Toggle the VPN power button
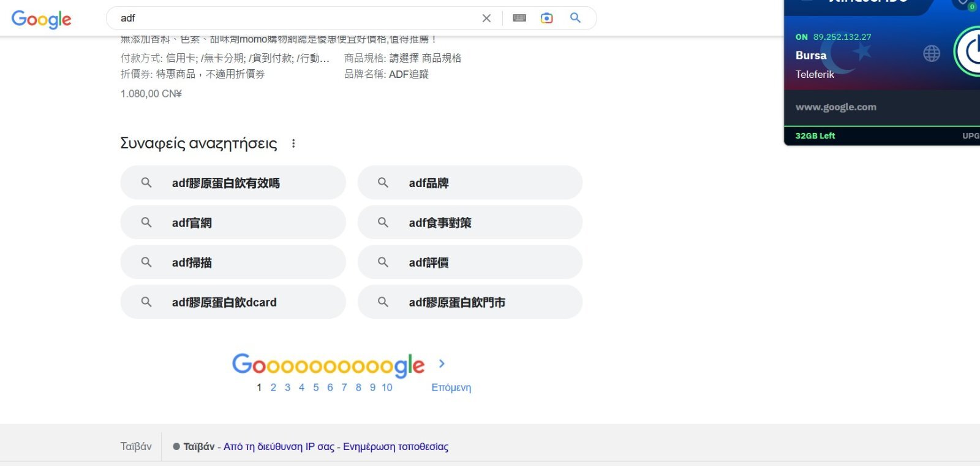Image resolution: width=980 pixels, height=466 pixels. tap(971, 52)
